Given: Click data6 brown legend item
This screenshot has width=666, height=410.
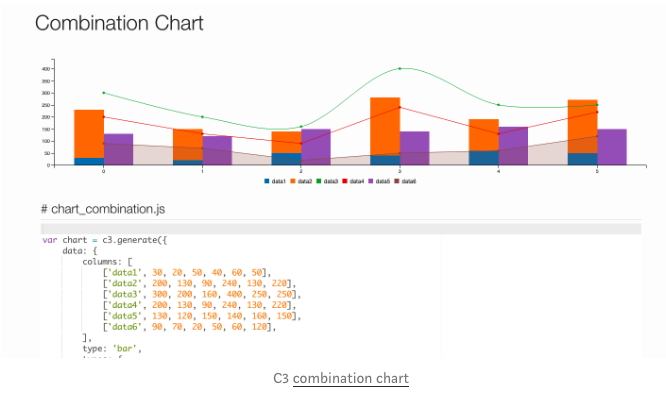Looking at the screenshot, I should point(402,181).
